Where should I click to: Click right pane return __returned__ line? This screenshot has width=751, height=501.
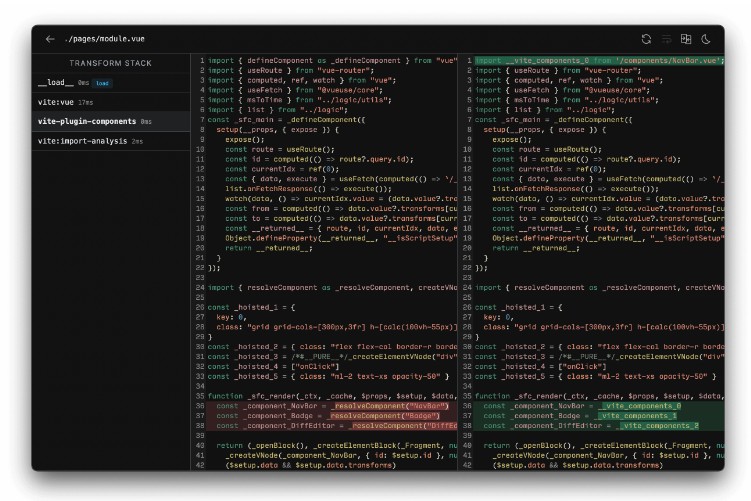point(536,248)
